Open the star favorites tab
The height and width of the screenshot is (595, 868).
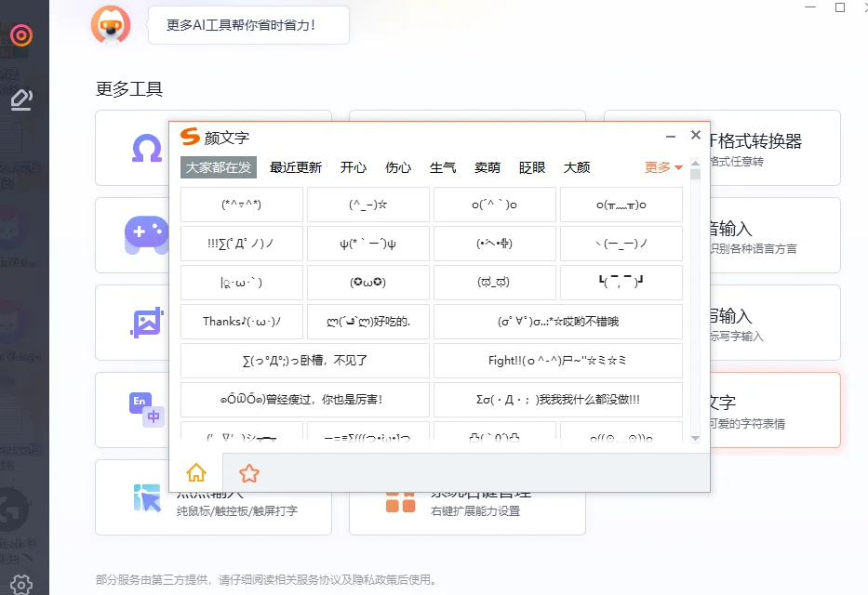249,473
